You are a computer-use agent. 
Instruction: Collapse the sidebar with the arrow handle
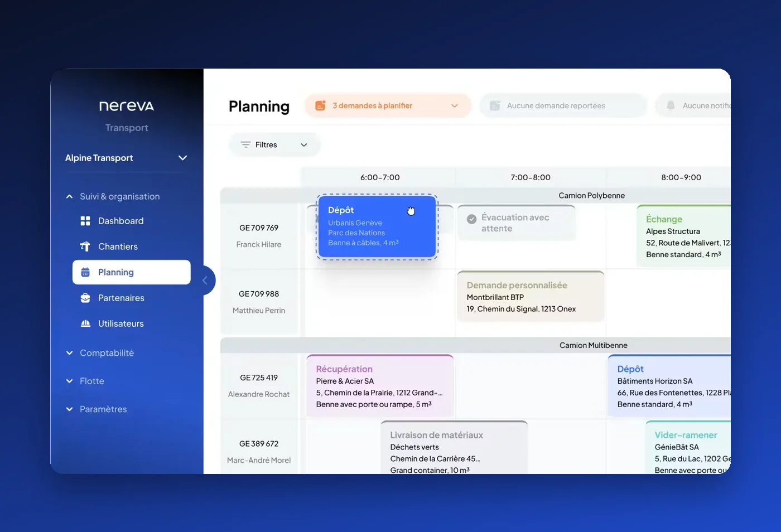(x=206, y=280)
